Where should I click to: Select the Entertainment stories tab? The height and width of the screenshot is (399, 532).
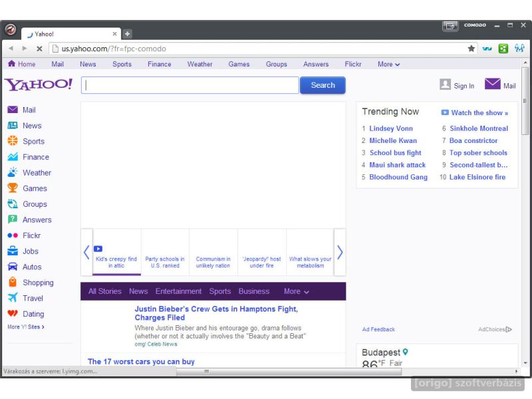pos(178,291)
